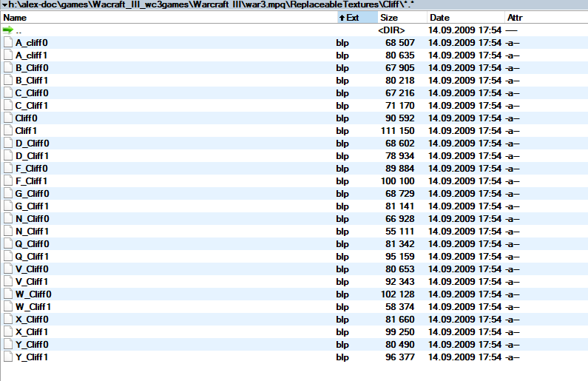Click the file icon of A_cliff0
This screenshot has height=381, width=588.
(8, 42)
